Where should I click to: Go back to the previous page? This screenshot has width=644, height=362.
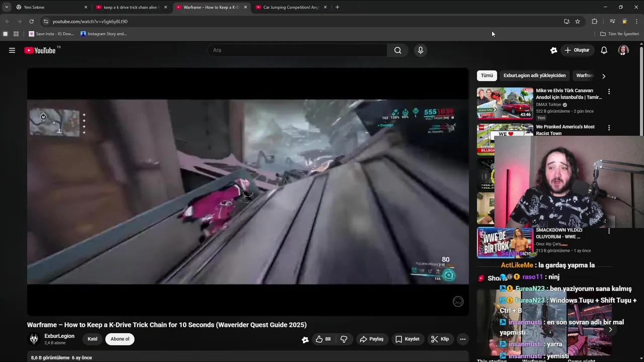tap(7, 22)
